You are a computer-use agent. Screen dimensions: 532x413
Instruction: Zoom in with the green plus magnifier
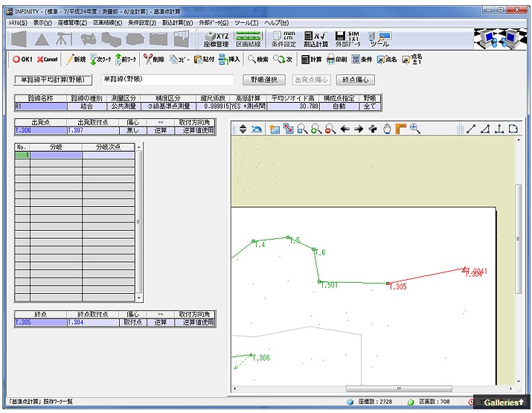click(x=316, y=129)
